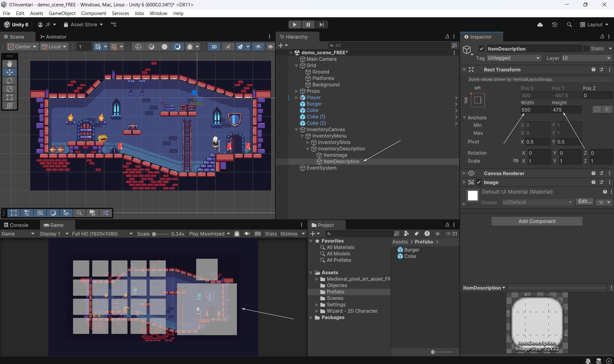Open the undo history icon

[x=555, y=25]
